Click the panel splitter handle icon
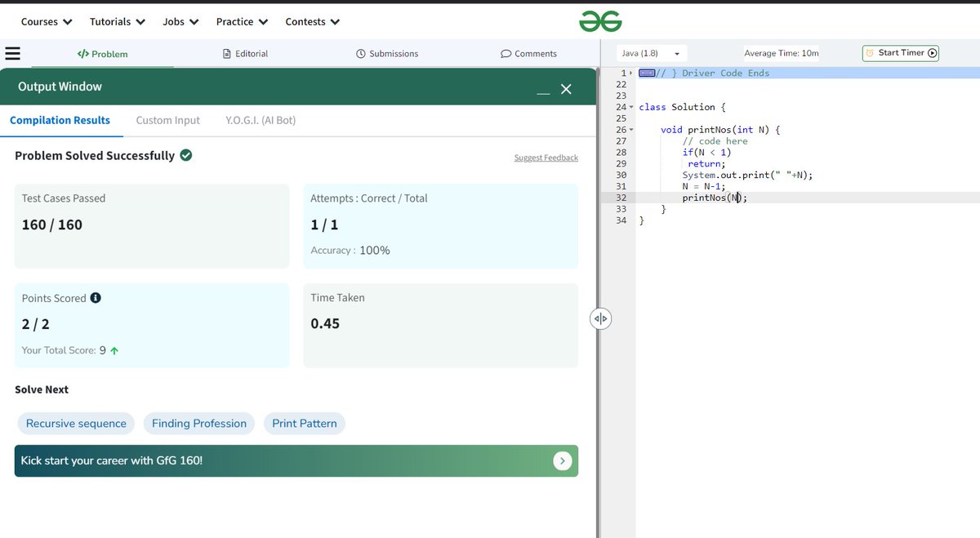980x538 pixels. coord(600,318)
